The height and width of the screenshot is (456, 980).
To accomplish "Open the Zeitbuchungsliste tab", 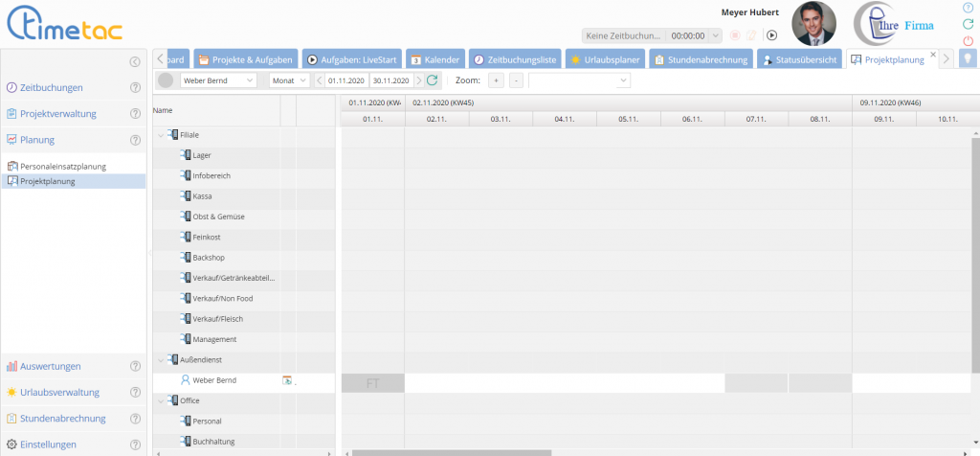I will coord(515,59).
